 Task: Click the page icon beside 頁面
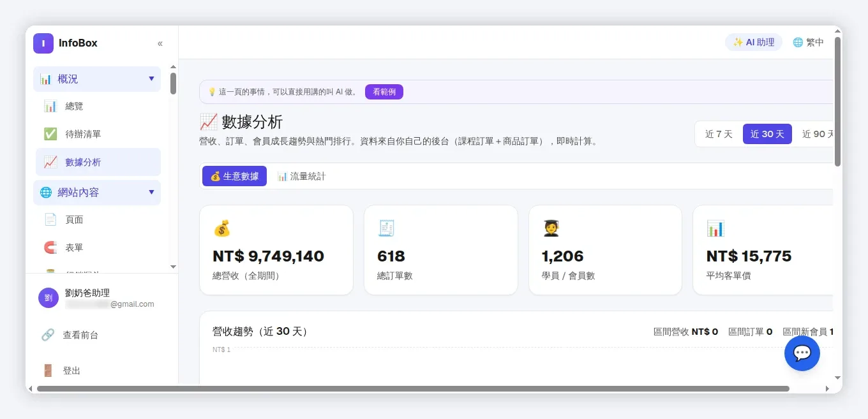point(50,219)
